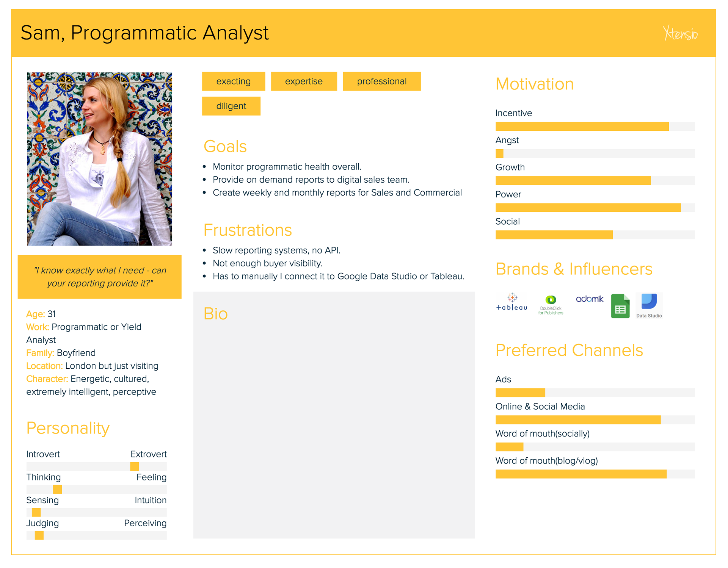Select the persona profile photo

(99, 159)
